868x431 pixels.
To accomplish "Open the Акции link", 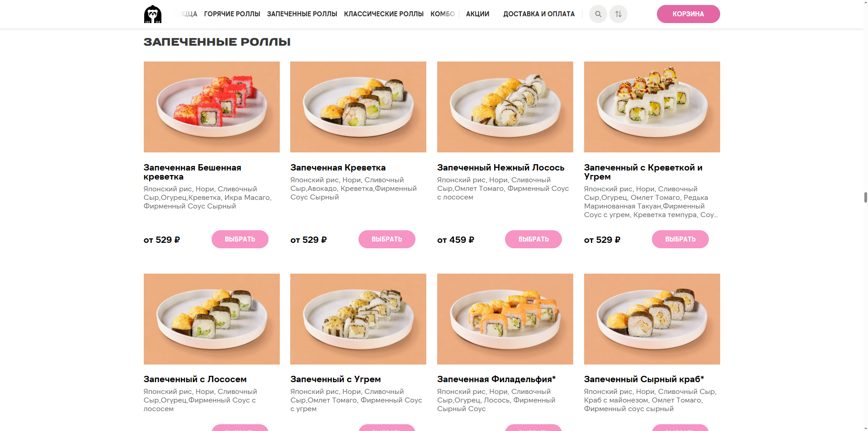I will [x=477, y=14].
